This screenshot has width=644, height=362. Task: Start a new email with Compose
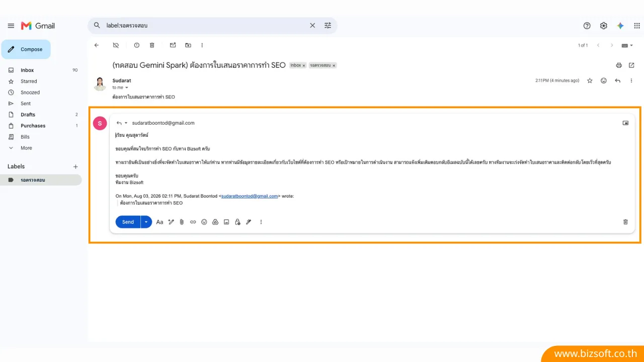(26, 49)
